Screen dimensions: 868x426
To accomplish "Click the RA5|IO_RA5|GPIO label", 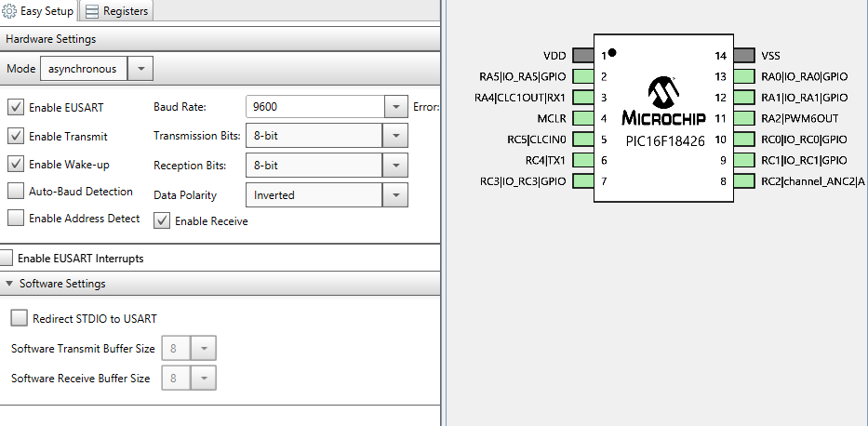I will (523, 77).
